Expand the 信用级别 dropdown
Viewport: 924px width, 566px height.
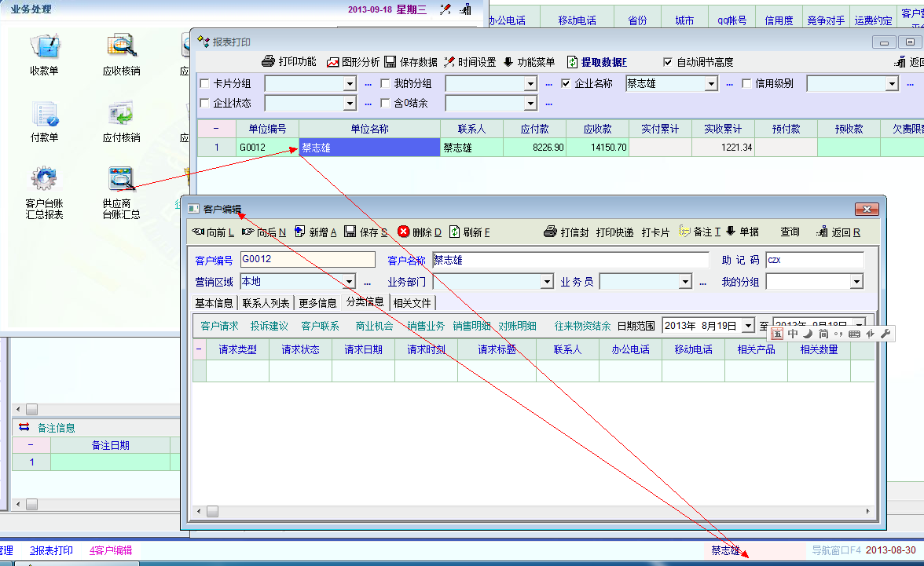(x=891, y=84)
